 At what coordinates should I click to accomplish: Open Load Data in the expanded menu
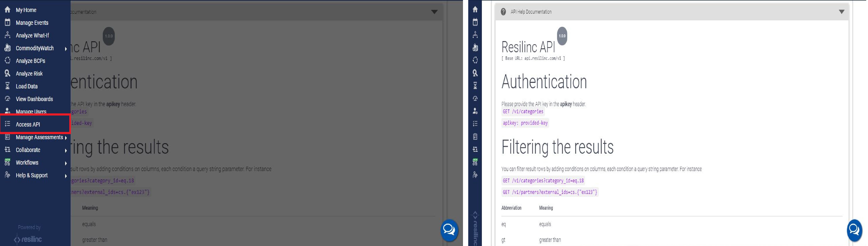tap(27, 86)
